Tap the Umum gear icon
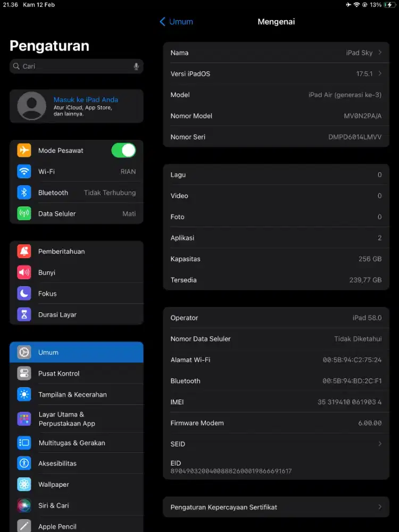Screen dimensions: 399x532 tap(24, 353)
